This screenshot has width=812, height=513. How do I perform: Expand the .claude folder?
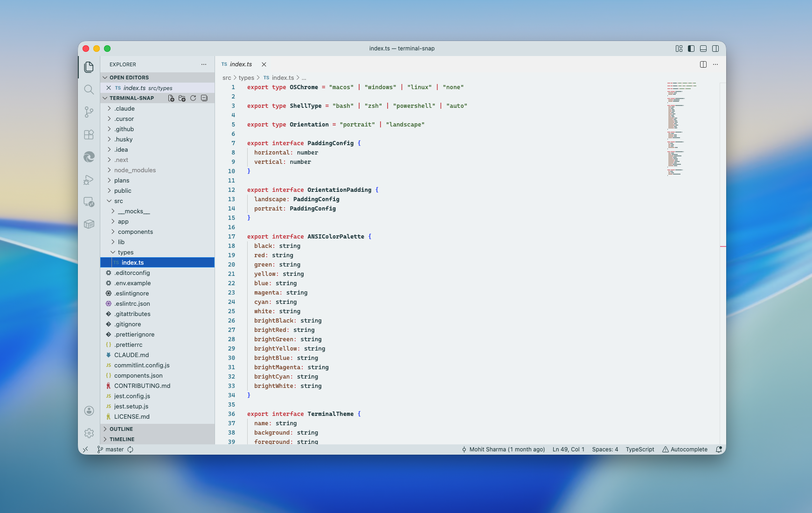[158, 108]
